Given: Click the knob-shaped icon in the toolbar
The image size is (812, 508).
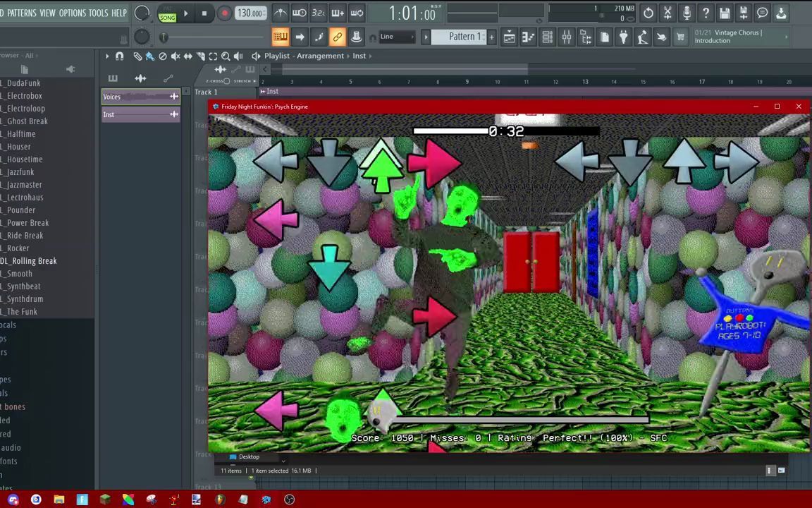Looking at the screenshot, I should pos(356,37).
